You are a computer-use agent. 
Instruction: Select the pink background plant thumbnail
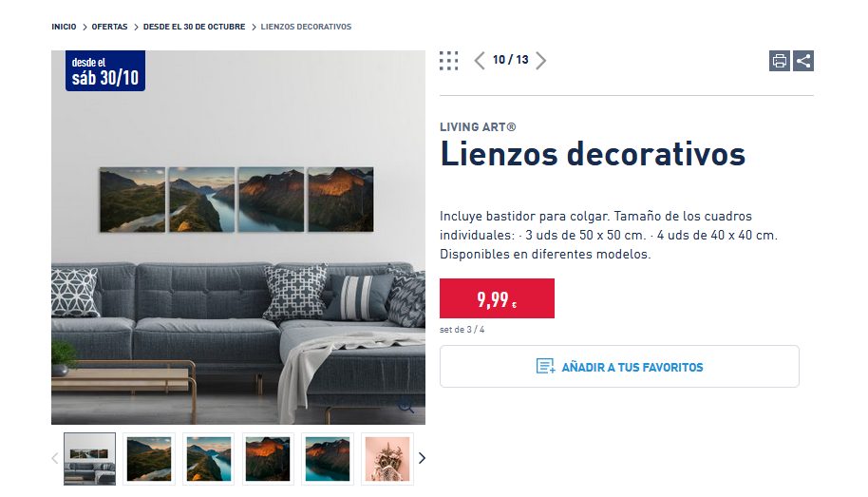point(387,459)
